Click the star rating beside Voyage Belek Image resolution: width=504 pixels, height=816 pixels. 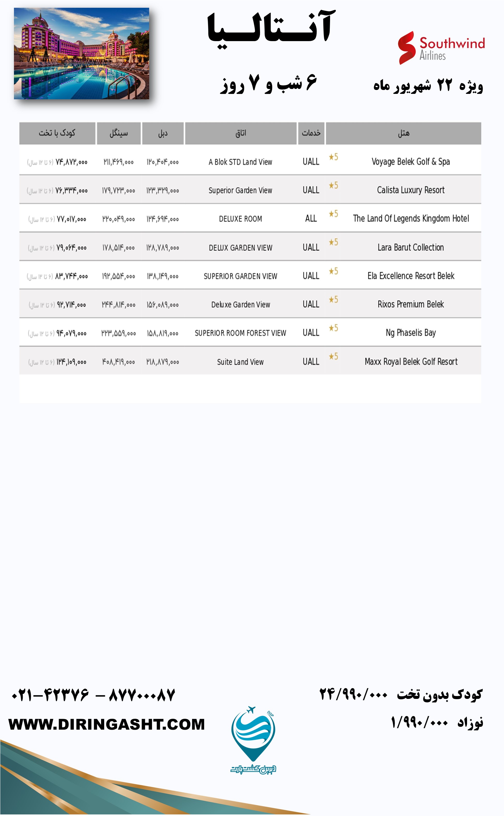click(x=333, y=157)
